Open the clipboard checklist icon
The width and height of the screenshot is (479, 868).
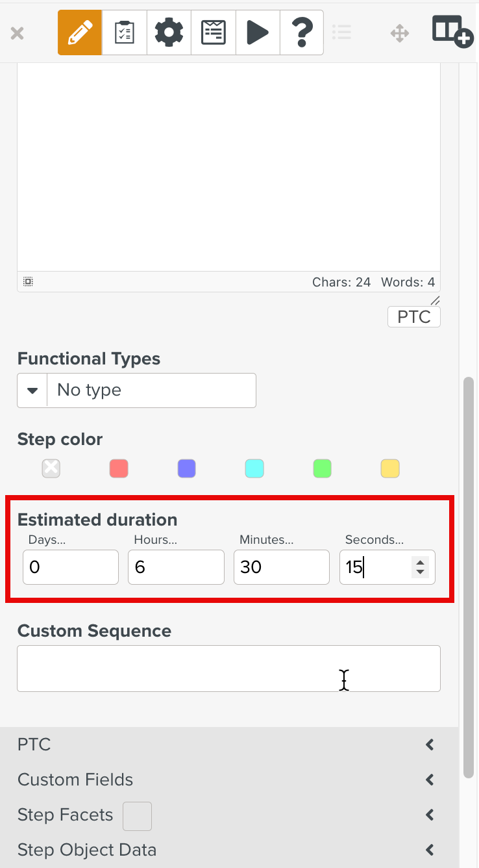coord(124,32)
